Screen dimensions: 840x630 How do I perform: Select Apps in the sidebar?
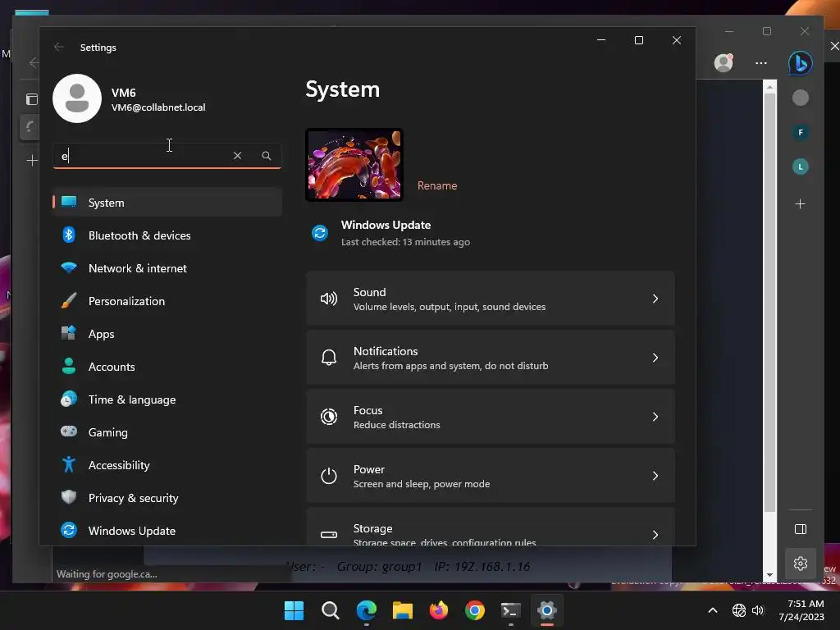[167, 334]
